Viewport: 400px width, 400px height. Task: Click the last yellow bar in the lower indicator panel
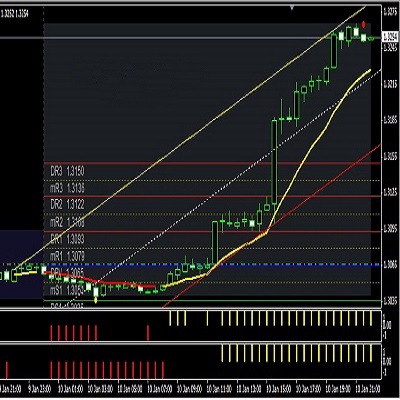[x=371, y=353]
